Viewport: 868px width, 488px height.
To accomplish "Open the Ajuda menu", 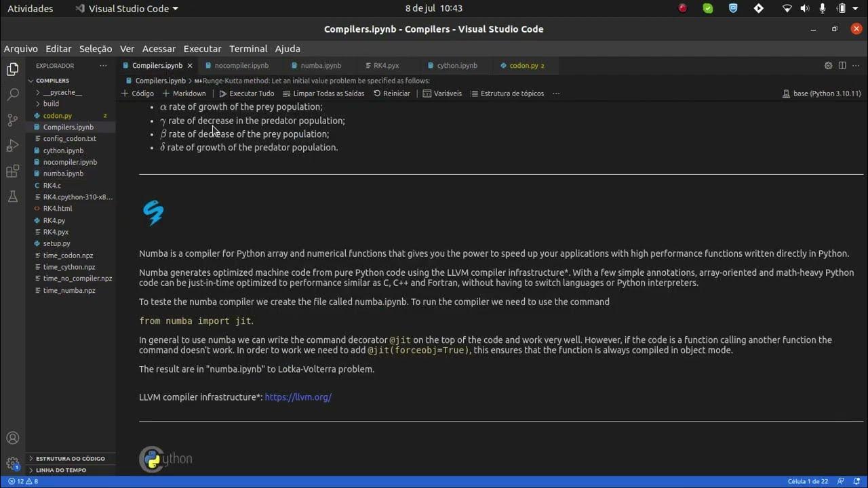I will pos(288,49).
